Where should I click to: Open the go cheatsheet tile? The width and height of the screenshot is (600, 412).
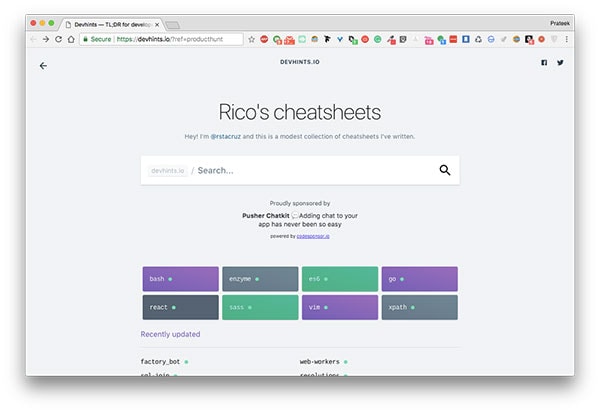click(419, 279)
